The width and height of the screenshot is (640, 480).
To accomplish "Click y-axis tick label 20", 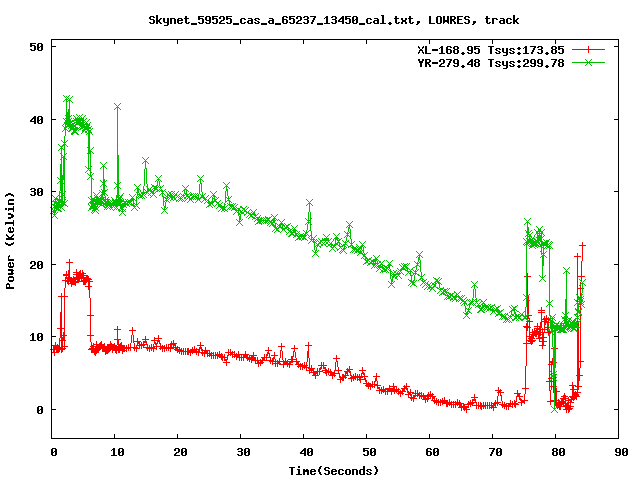I will (36, 265).
